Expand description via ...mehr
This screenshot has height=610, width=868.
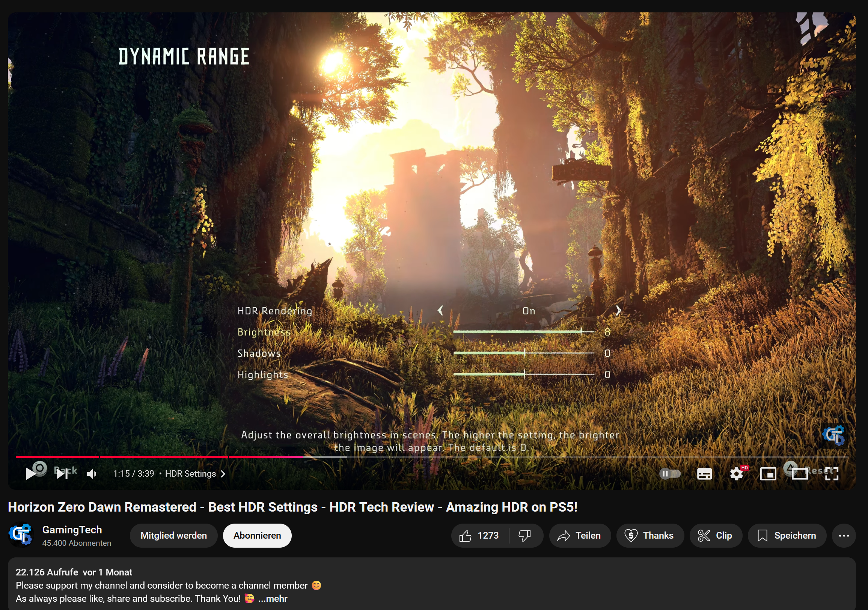click(x=273, y=599)
